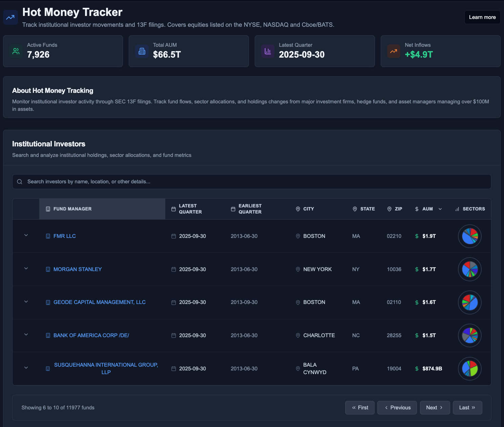View Susquehanna's sector allocation pie chart
Screen dimensions: 504x427
[x=469, y=368]
